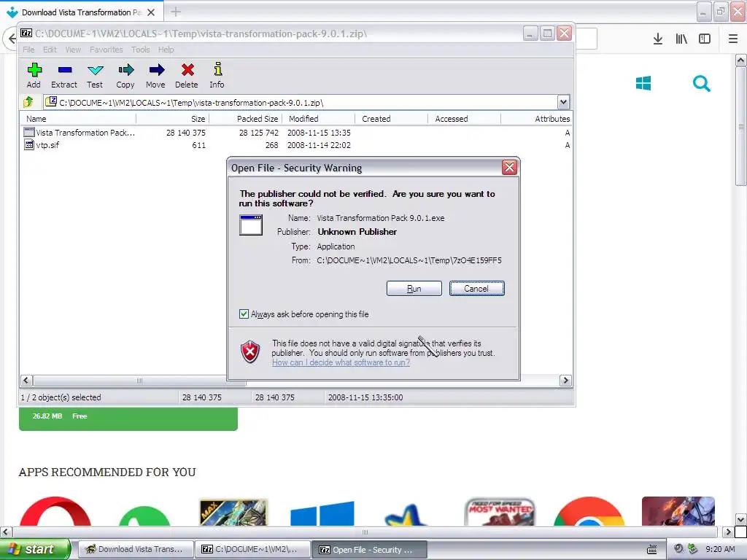Click the browser vertical scrollbar down arrow
This screenshot has height=560, width=747.
740,519
